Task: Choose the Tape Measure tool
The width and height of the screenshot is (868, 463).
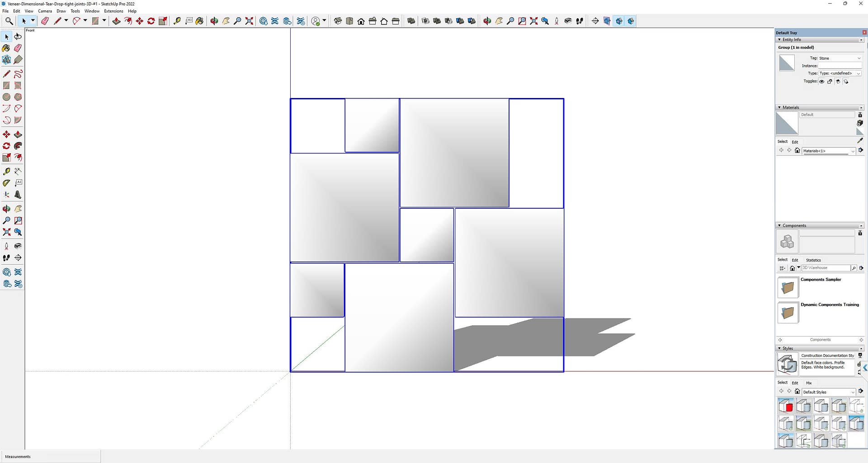Action: click(6, 171)
